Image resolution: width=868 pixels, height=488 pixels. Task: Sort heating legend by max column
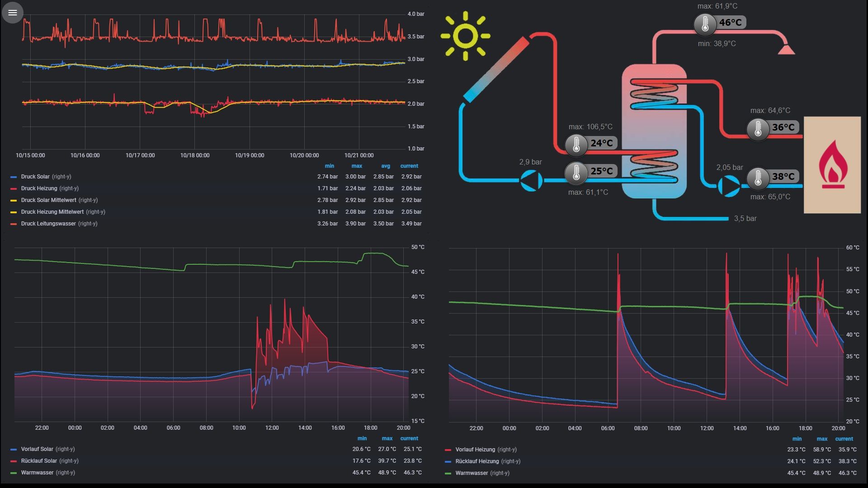pyautogui.click(x=822, y=439)
